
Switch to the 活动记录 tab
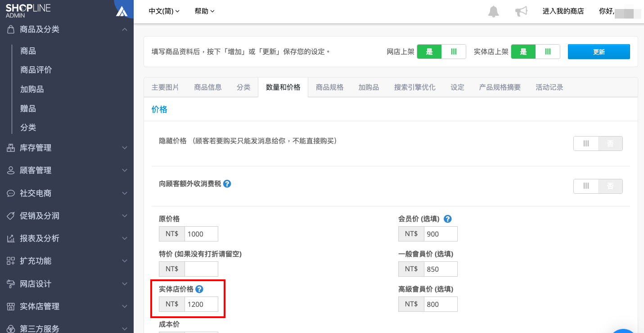549,87
